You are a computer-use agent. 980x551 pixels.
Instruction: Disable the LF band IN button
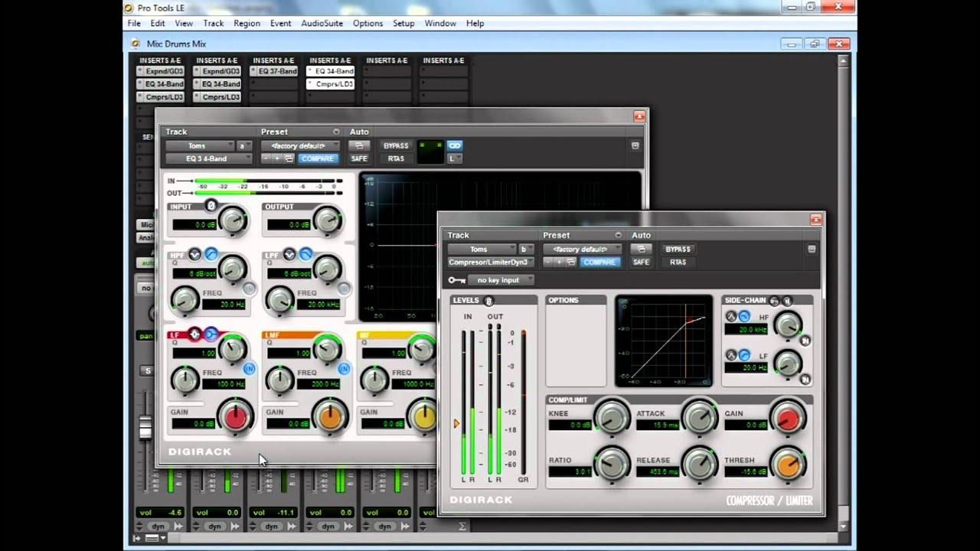coord(250,368)
